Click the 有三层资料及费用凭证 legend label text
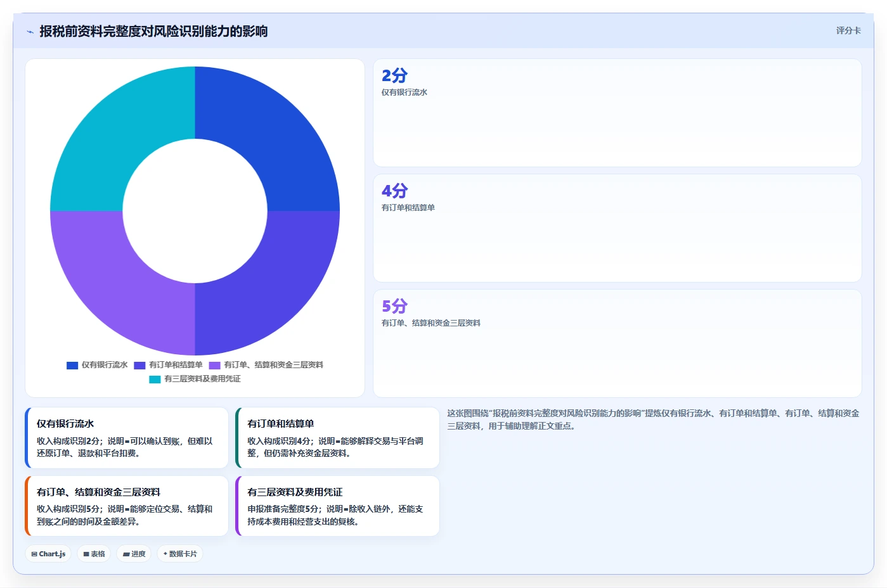 [x=202, y=379]
